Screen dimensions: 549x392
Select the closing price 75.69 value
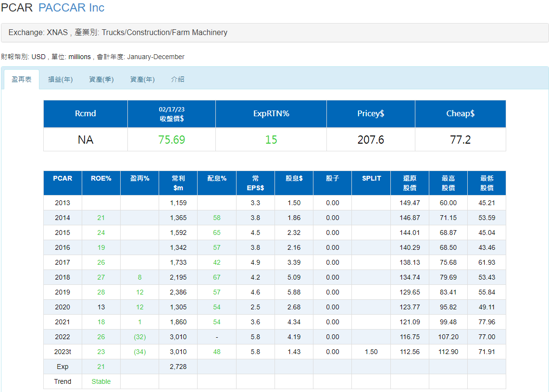tap(172, 140)
